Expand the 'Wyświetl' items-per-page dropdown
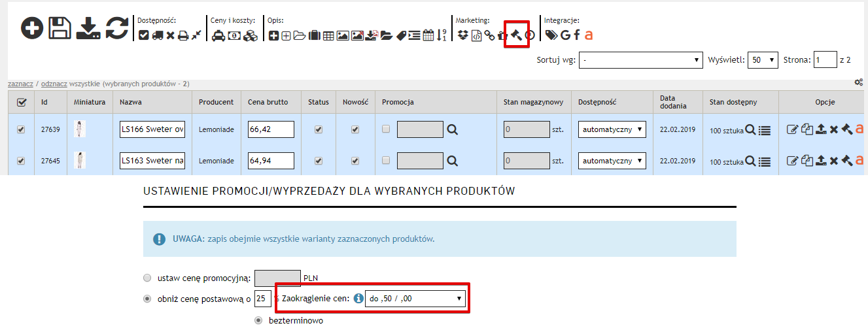The width and height of the screenshot is (868, 332). (763, 60)
